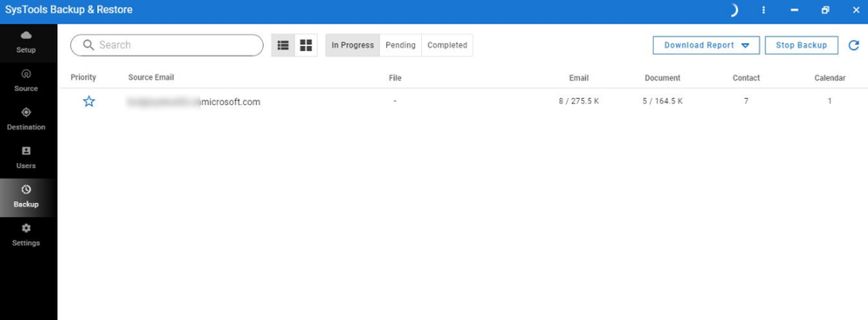Image resolution: width=868 pixels, height=320 pixels.
Task: Click the search magnifier icon
Action: tap(88, 45)
